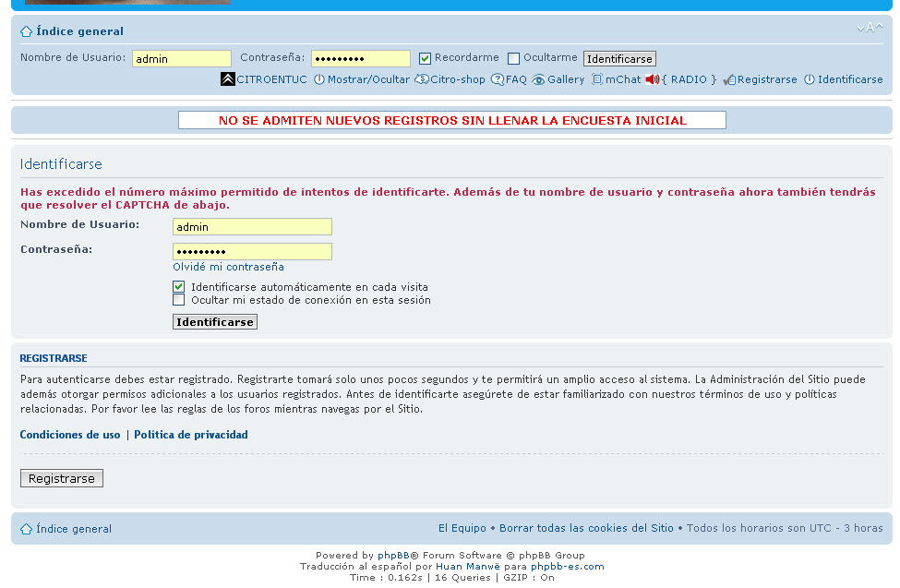Enable Ocultar mi estado de conexión checkbox
900x588 pixels.
(x=179, y=300)
